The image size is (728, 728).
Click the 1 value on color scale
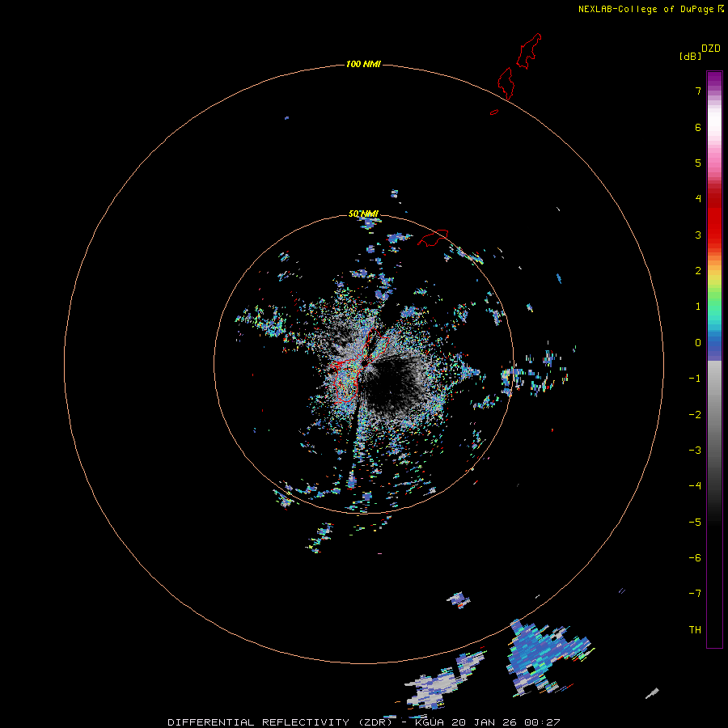[x=698, y=307]
